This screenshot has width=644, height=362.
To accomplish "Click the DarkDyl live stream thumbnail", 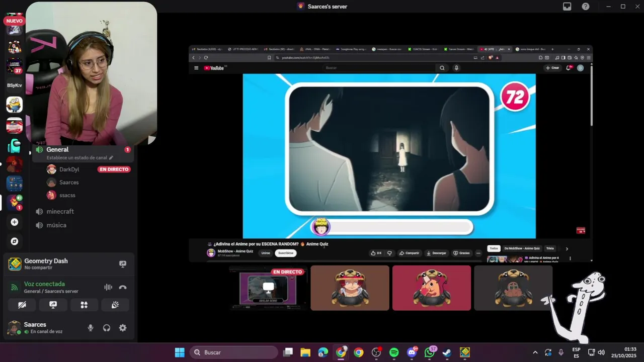I will tap(268, 288).
